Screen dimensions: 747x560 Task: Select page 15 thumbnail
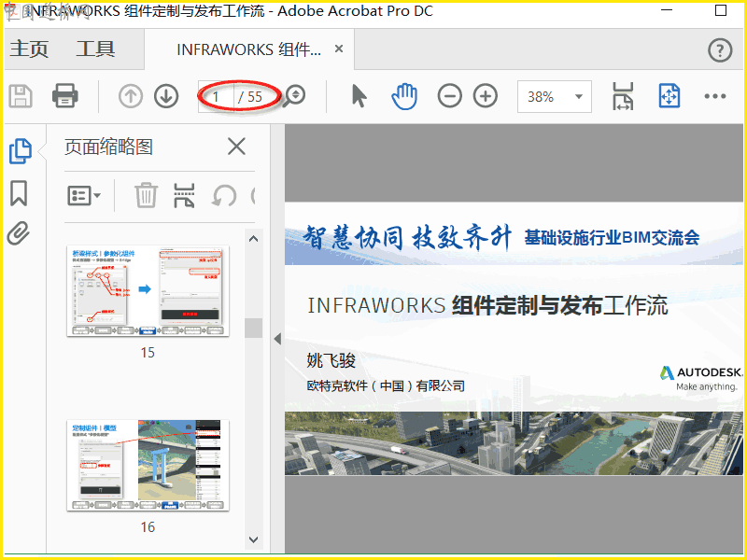148,291
